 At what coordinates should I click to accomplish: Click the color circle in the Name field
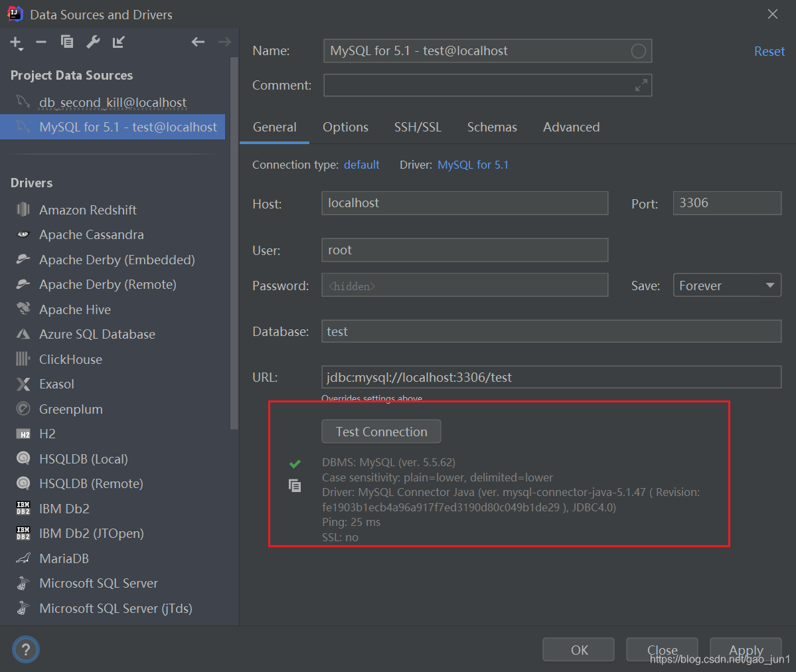tap(638, 50)
